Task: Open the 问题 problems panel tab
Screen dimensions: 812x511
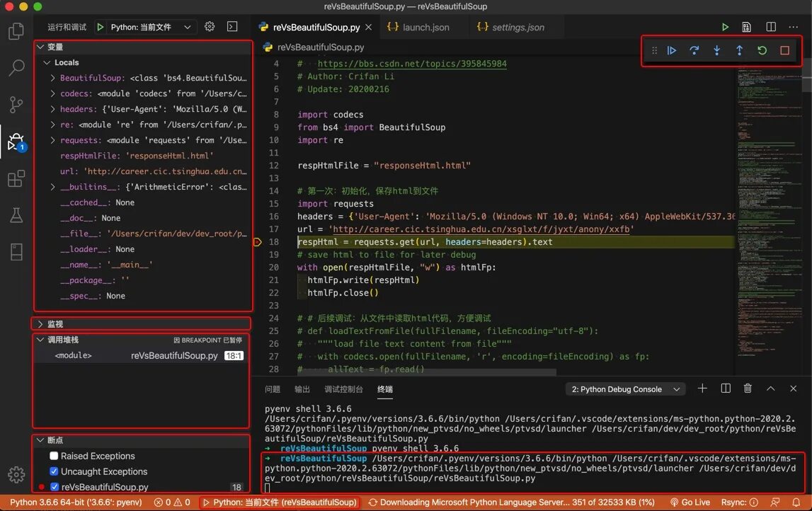Action: click(273, 389)
